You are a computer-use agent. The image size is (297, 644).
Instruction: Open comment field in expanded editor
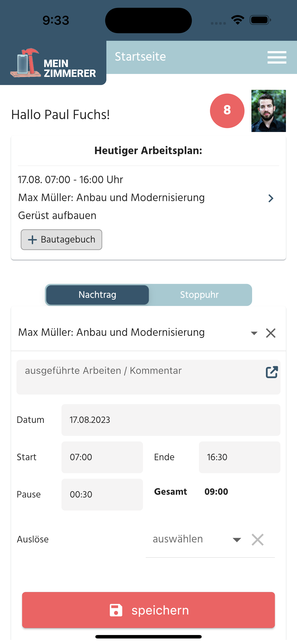coord(271,372)
